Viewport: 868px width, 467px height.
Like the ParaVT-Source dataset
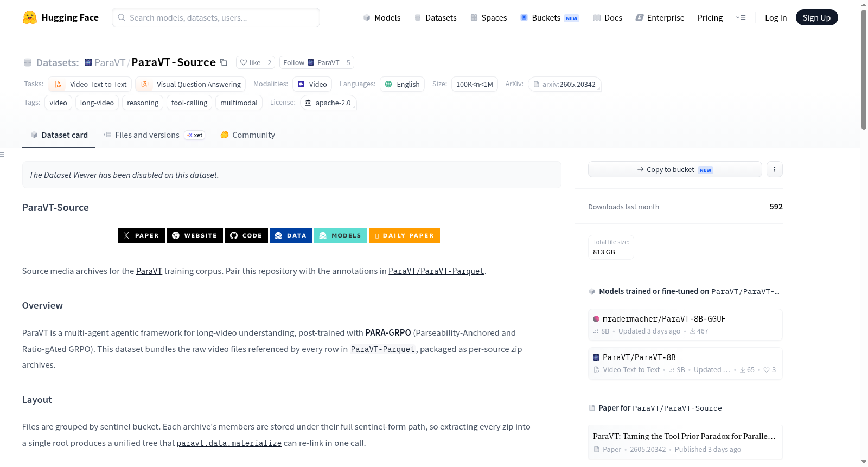pos(251,62)
